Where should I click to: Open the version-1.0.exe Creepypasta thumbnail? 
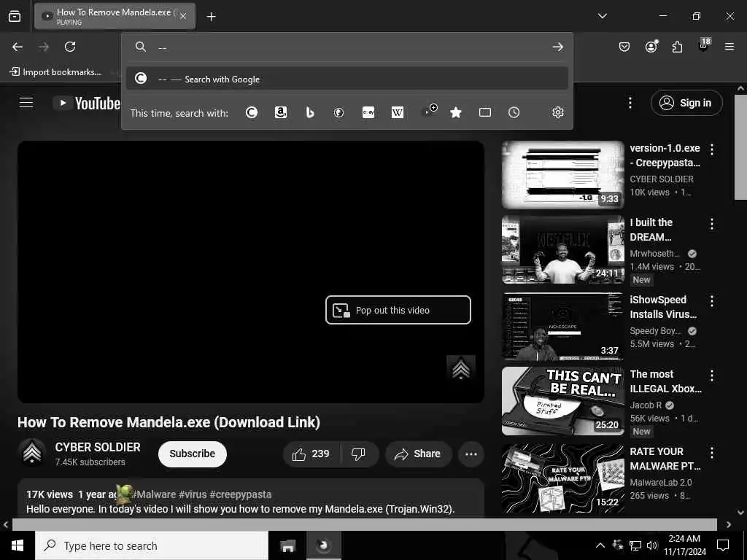coord(562,175)
